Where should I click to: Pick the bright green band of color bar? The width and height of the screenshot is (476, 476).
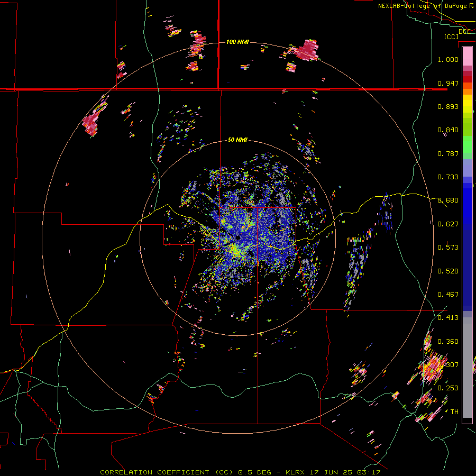tap(467, 144)
